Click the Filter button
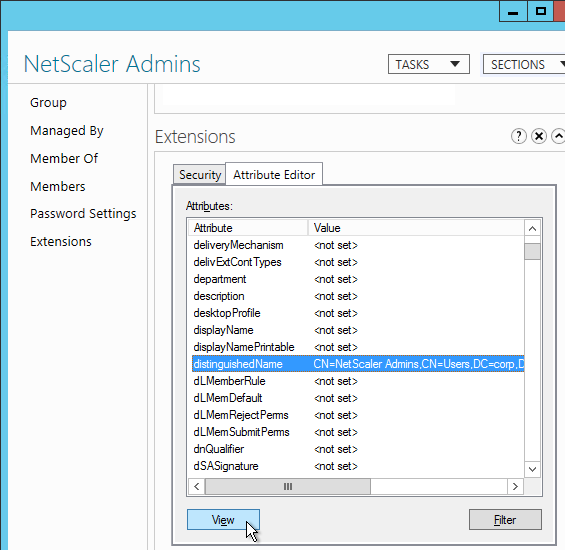The height and width of the screenshot is (550, 565). (x=505, y=519)
